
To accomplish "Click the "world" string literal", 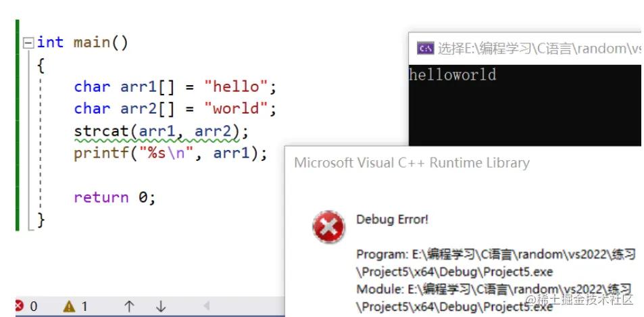I will [237, 109].
